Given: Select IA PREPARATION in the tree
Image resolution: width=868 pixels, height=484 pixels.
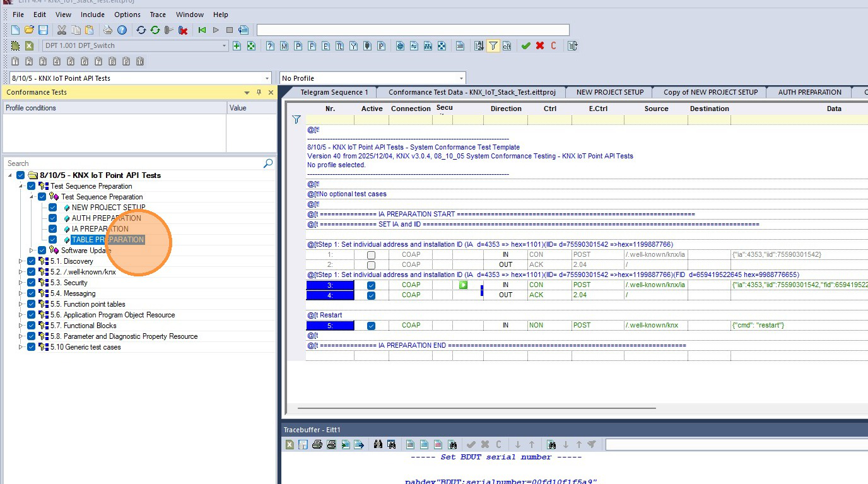Looking at the screenshot, I should point(100,229).
